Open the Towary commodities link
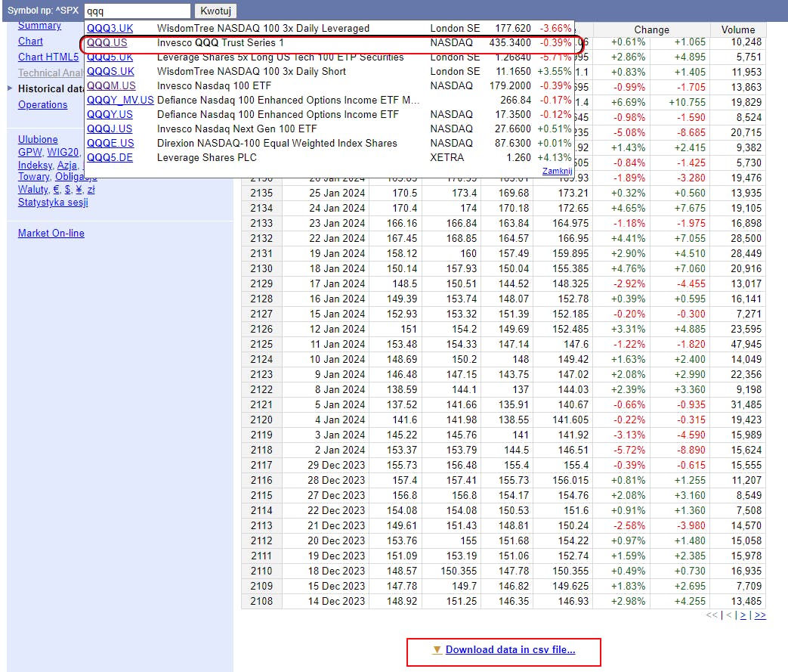 (x=33, y=177)
